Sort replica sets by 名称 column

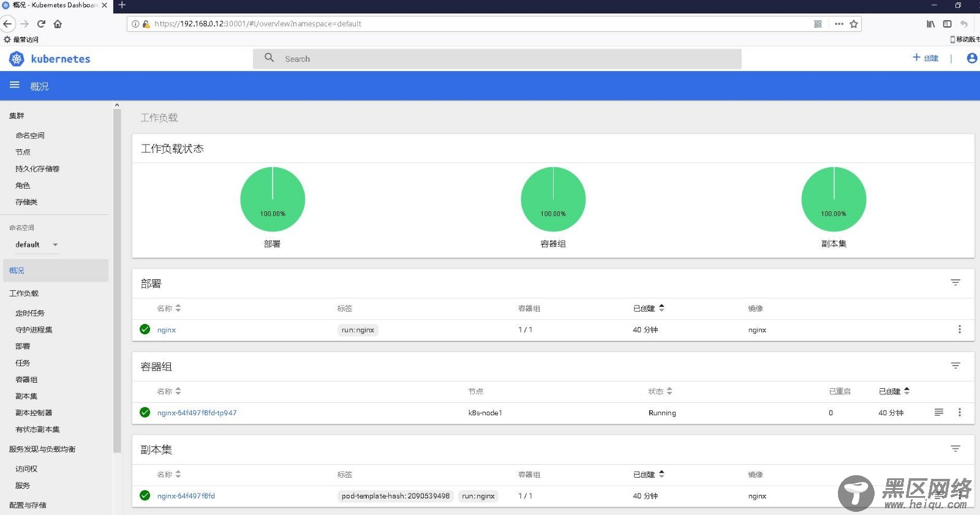pyautogui.click(x=169, y=475)
